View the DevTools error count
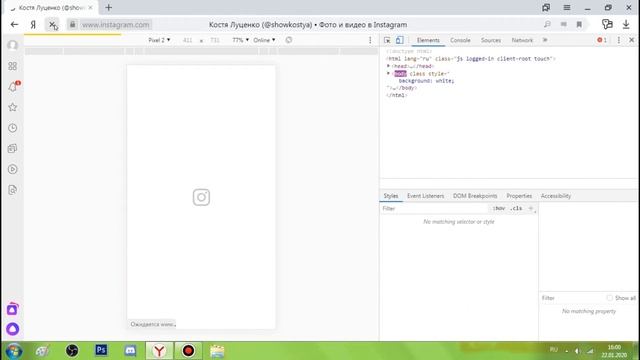This screenshot has width=640, height=360. point(602,40)
